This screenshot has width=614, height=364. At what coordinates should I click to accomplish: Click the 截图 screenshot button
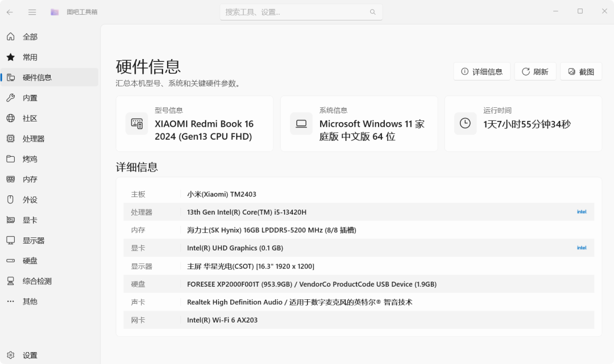580,72
